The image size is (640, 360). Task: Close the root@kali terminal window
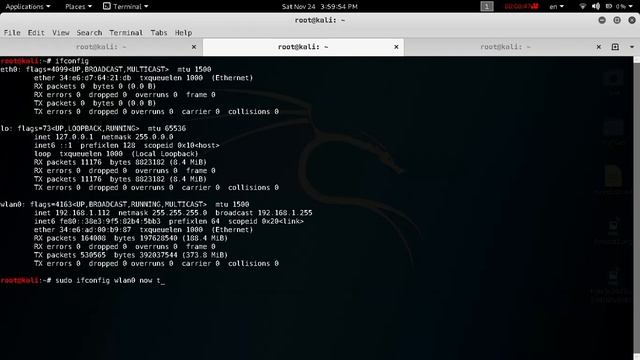[x=632, y=20]
